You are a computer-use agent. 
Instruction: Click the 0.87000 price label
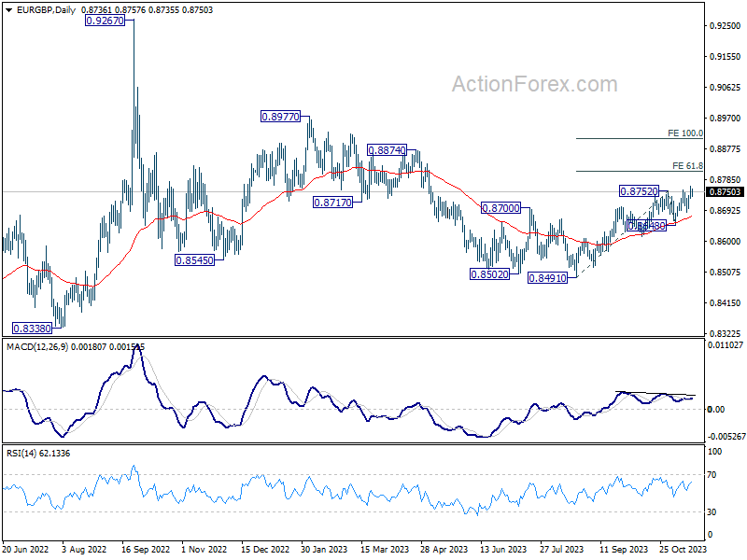(x=500, y=208)
